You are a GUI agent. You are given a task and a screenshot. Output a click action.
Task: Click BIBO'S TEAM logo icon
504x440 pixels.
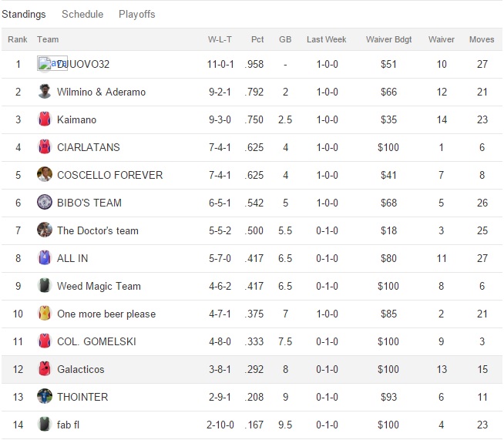coord(45,203)
